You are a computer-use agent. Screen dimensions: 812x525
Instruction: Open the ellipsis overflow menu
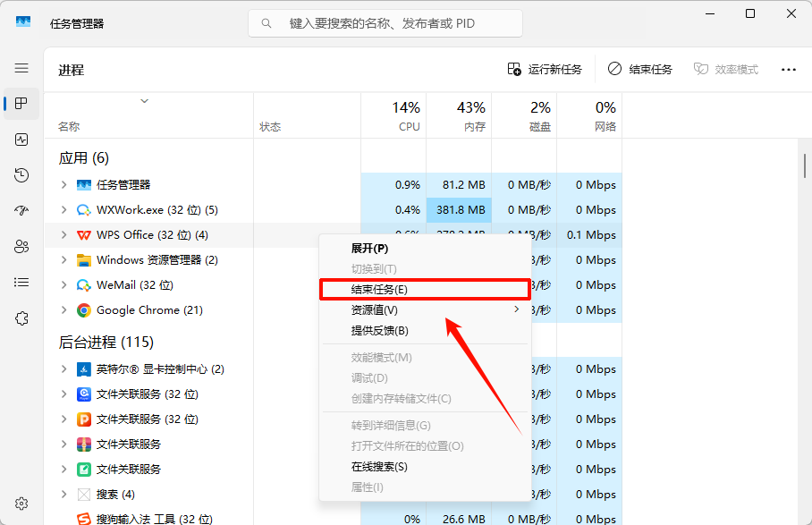click(788, 68)
